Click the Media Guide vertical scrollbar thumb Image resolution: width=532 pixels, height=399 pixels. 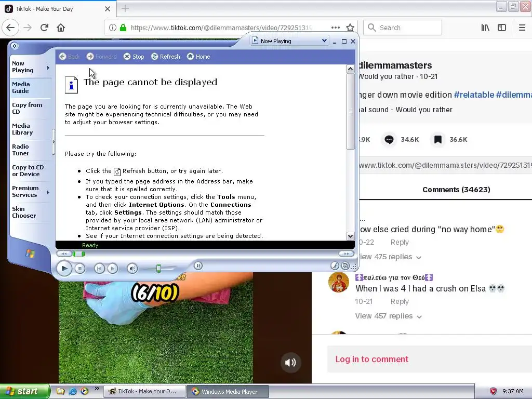(x=351, y=111)
